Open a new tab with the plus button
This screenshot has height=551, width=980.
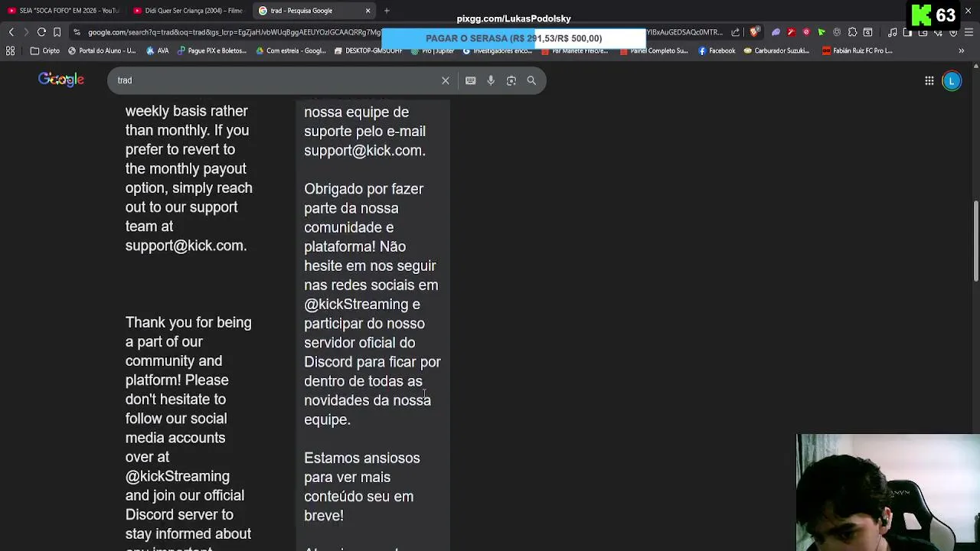coord(387,11)
